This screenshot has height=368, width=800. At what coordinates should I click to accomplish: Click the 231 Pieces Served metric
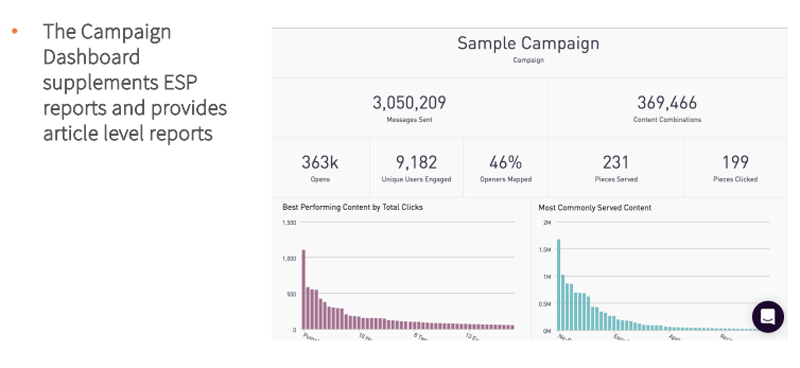[x=616, y=167]
